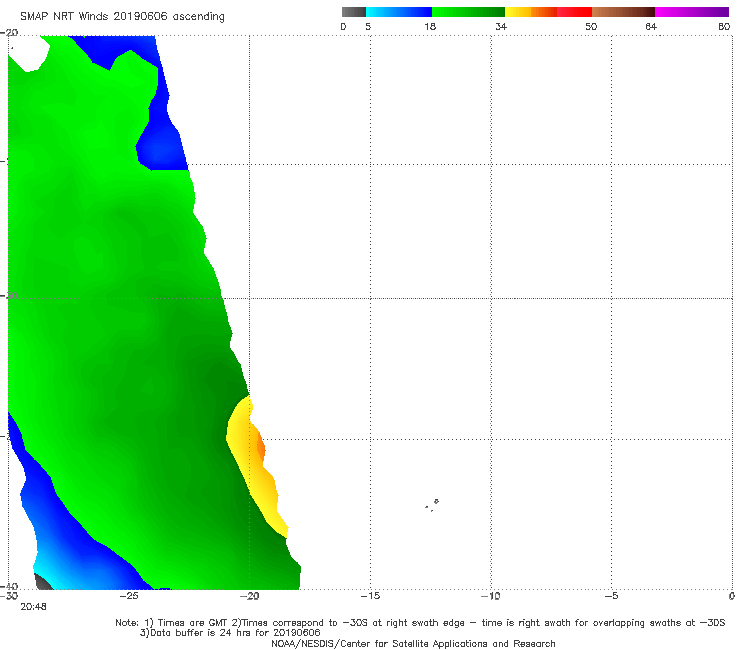740x650 pixels.
Task: Choose the green segment of the wind color bar
Action: 468,12
